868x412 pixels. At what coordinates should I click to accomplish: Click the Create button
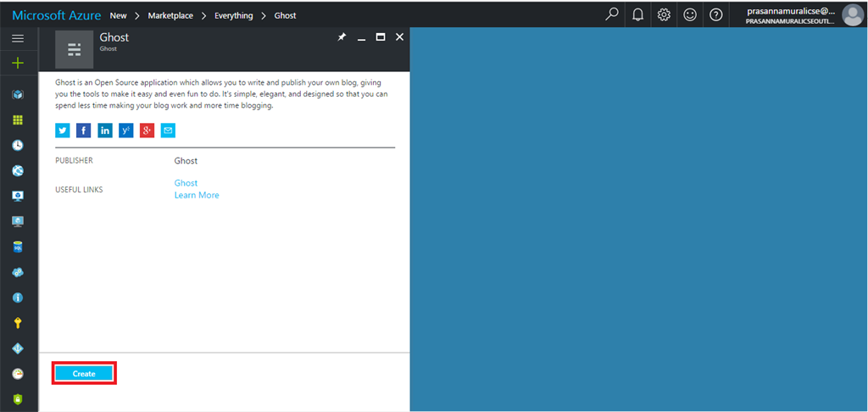(84, 374)
